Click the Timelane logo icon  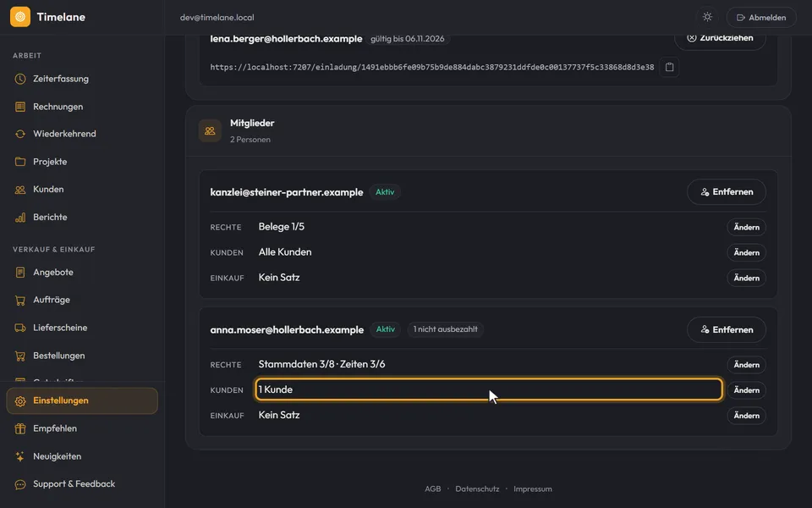click(20, 17)
